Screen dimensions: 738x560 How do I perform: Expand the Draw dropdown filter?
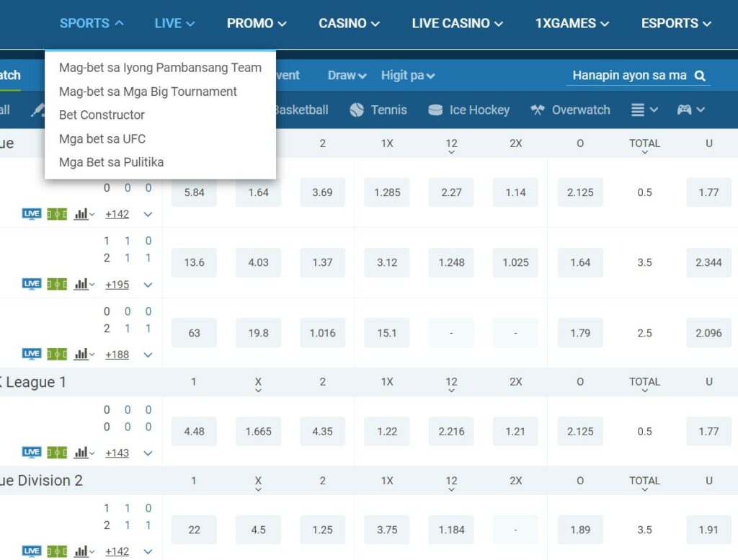point(347,76)
